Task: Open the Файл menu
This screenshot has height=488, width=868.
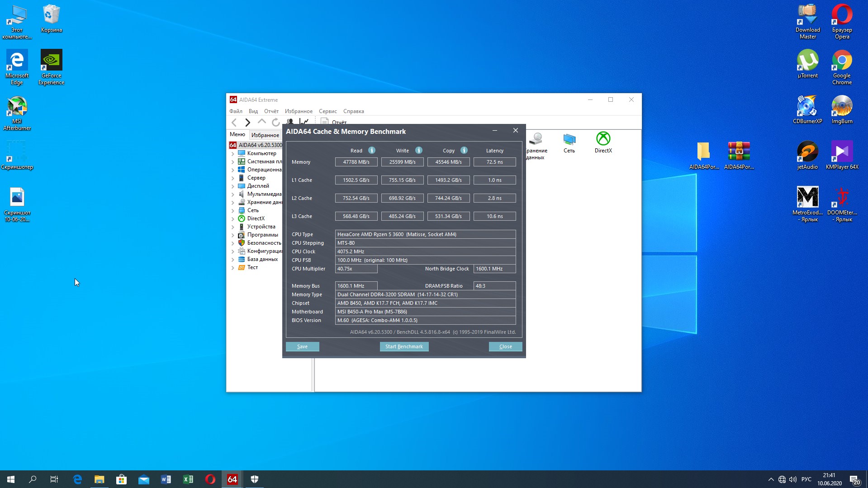Action: point(236,111)
